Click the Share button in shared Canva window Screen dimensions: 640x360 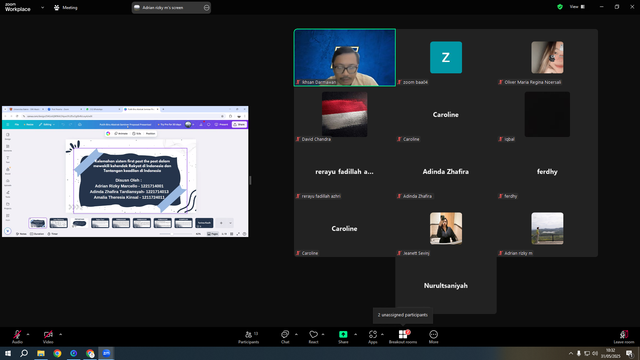click(x=240, y=124)
